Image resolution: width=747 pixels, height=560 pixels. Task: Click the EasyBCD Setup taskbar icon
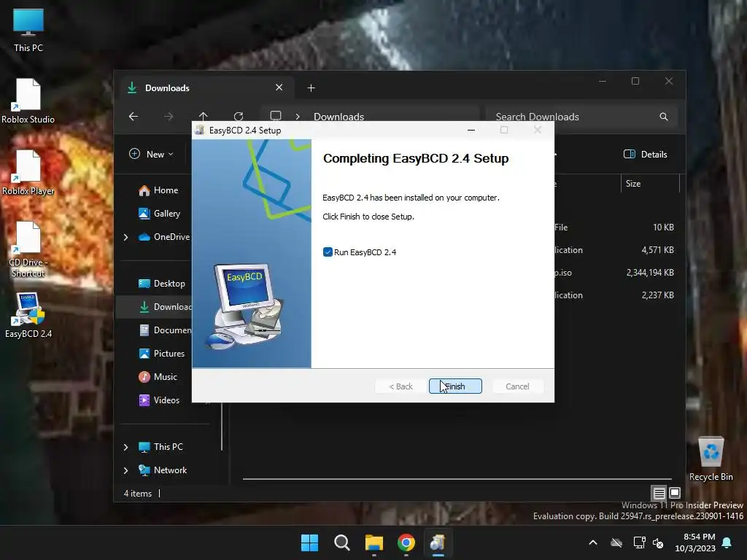pyautogui.click(x=438, y=542)
